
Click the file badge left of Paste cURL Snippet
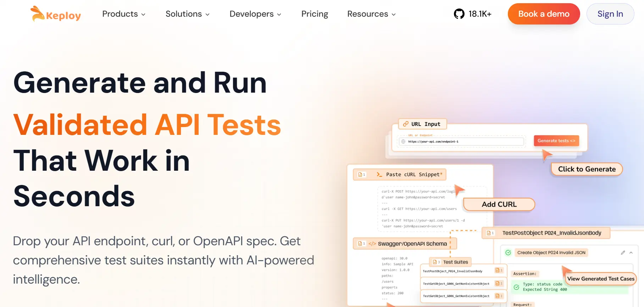[x=361, y=174]
